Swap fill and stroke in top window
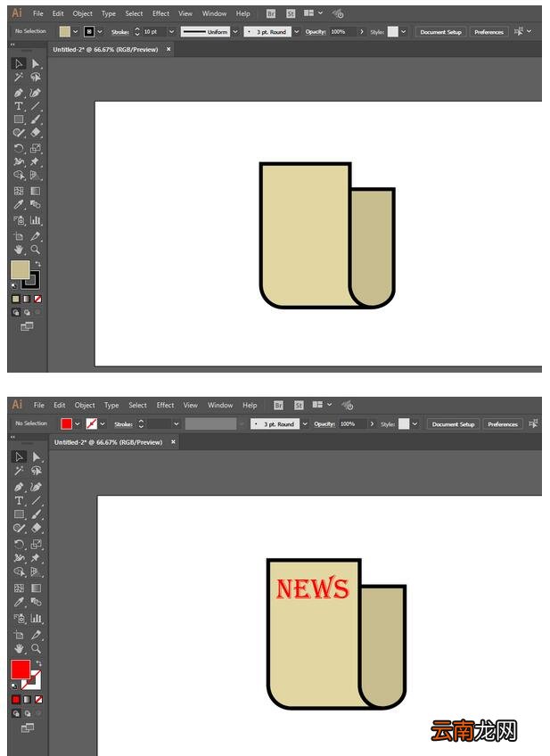550x756 pixels. coord(38,264)
